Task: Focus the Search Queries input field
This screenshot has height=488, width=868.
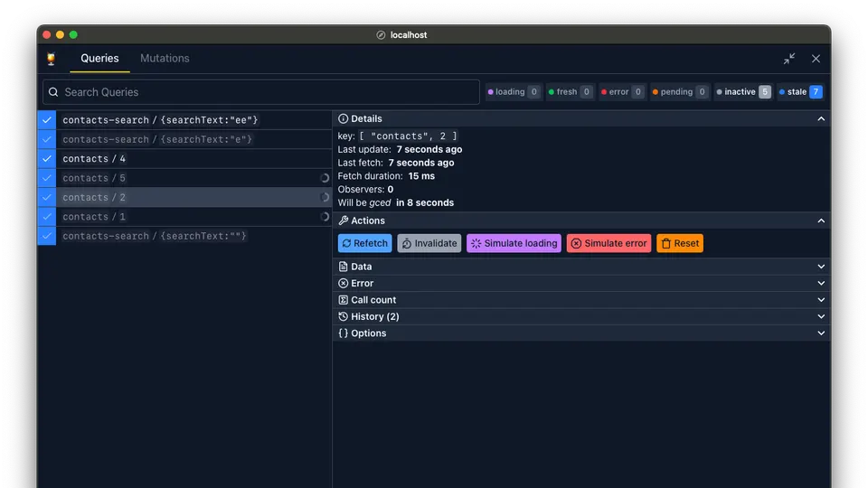Action: pyautogui.click(x=261, y=92)
